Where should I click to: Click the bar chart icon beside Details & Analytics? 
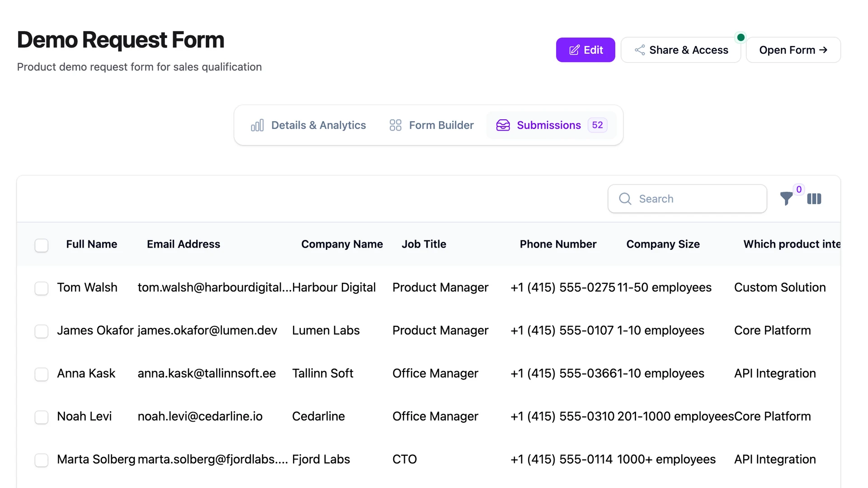coord(257,125)
